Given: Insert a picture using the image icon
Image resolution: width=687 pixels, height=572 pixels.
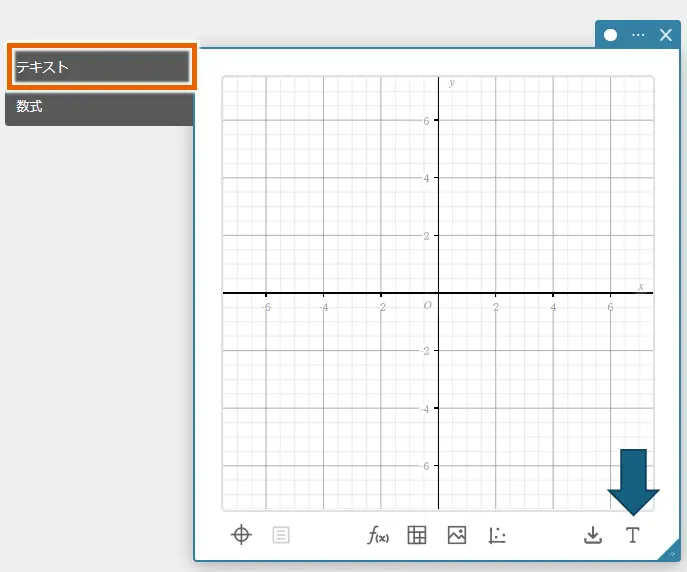Looking at the screenshot, I should (x=457, y=535).
